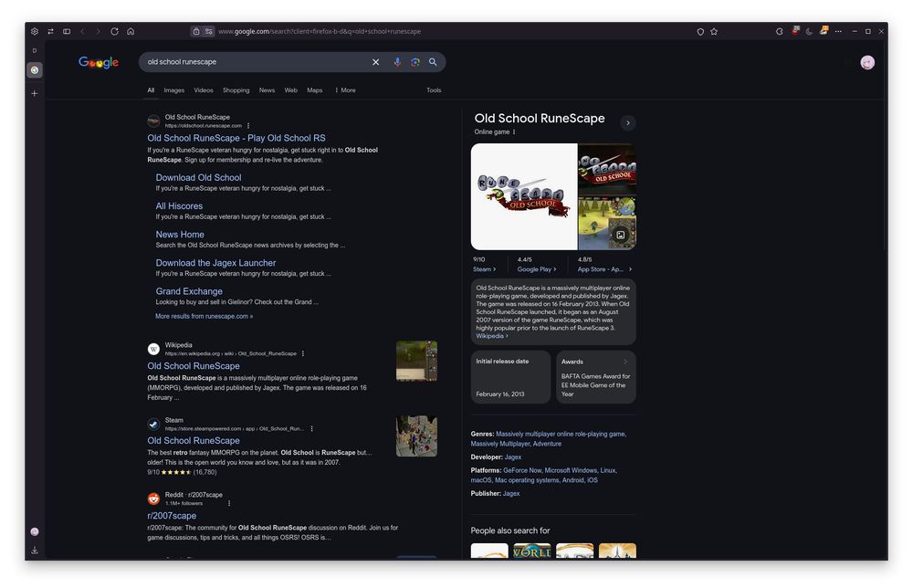913x588 pixels.
Task: Open the News Home sitelink
Action: (180, 235)
